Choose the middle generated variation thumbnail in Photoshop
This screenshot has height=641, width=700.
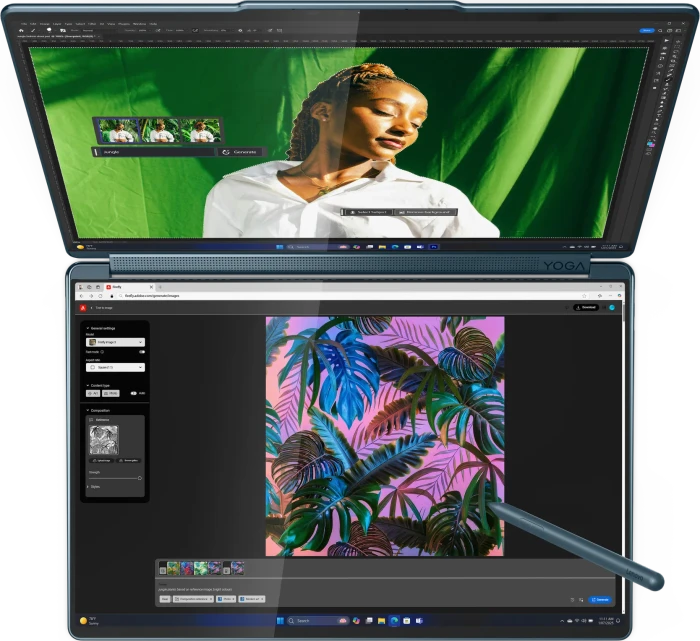click(x=159, y=130)
